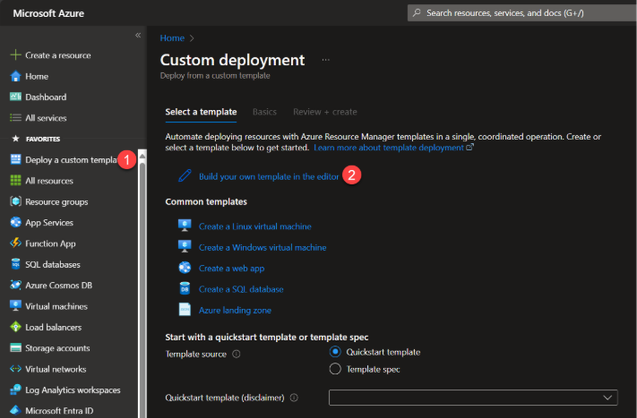Click the Resource groups cube icon
This screenshot has width=637, height=418.
click(x=15, y=201)
